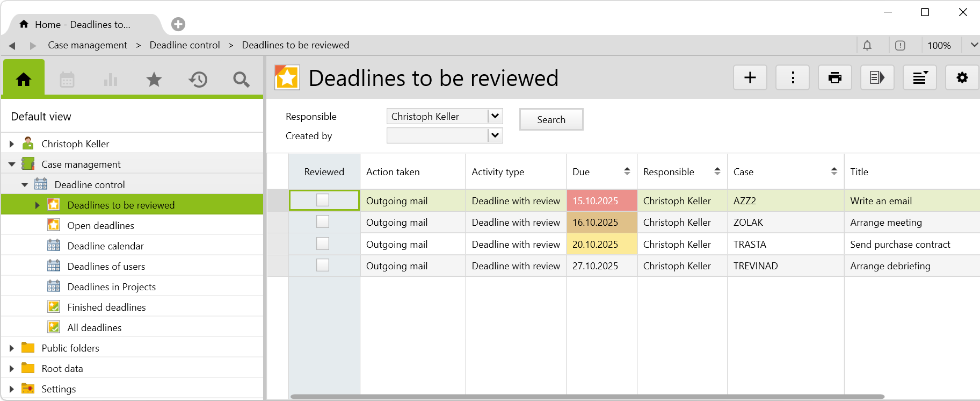Click the printer icon in toolbar
Viewport: 980px width, 401px height.
pyautogui.click(x=834, y=78)
